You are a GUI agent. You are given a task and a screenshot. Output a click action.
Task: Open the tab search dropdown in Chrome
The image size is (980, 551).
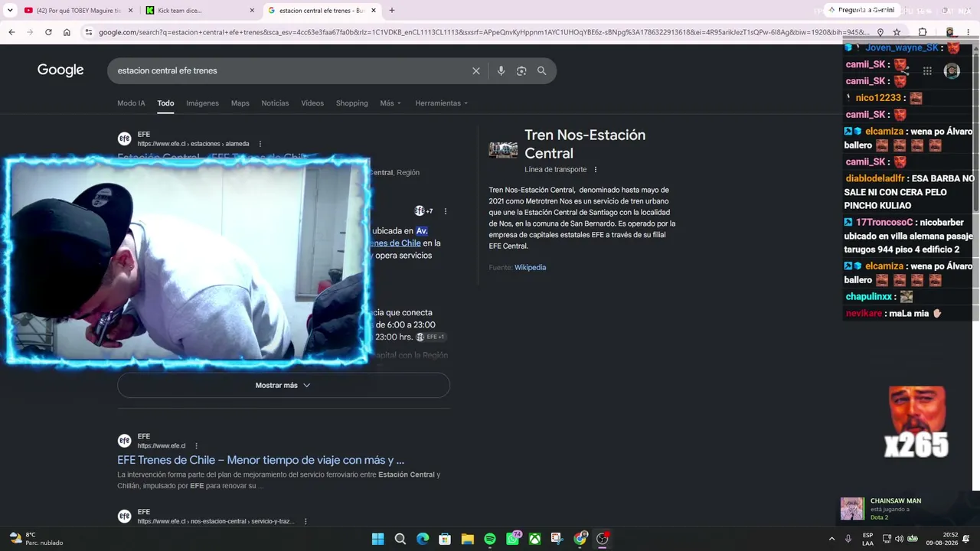(10, 11)
